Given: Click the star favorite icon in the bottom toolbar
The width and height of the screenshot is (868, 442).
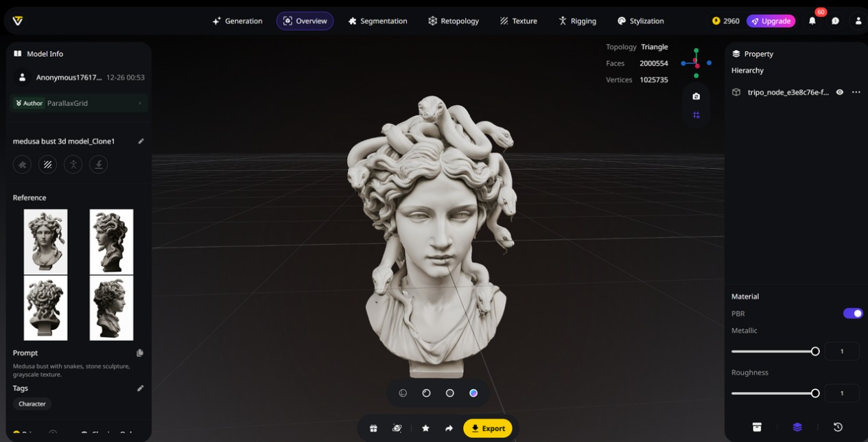Looking at the screenshot, I should tap(425, 428).
